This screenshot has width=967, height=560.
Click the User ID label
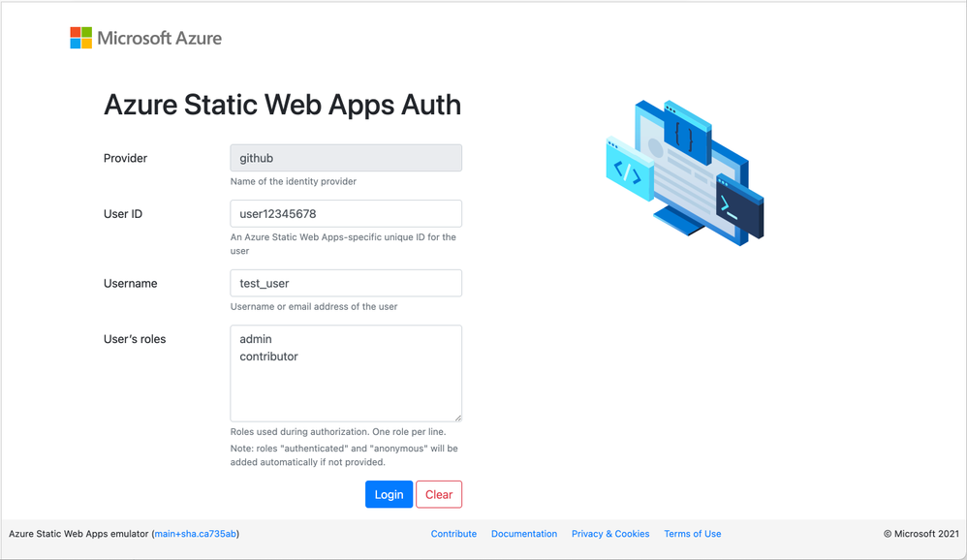pyautogui.click(x=123, y=214)
